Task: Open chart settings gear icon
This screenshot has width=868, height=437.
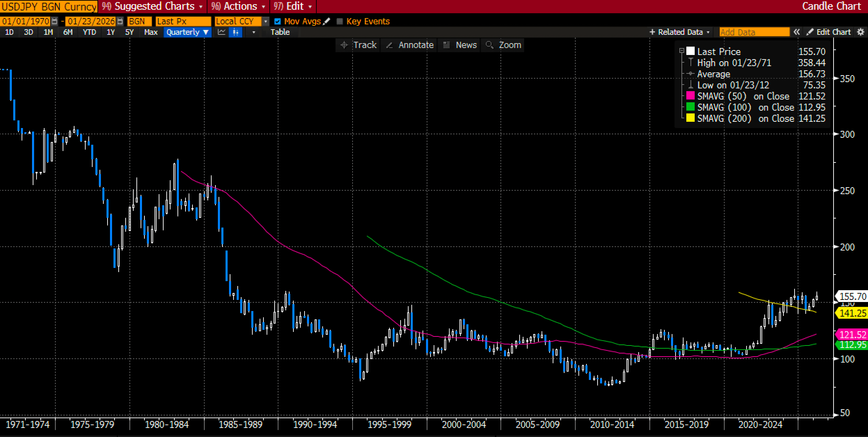Action: pyautogui.click(x=861, y=32)
